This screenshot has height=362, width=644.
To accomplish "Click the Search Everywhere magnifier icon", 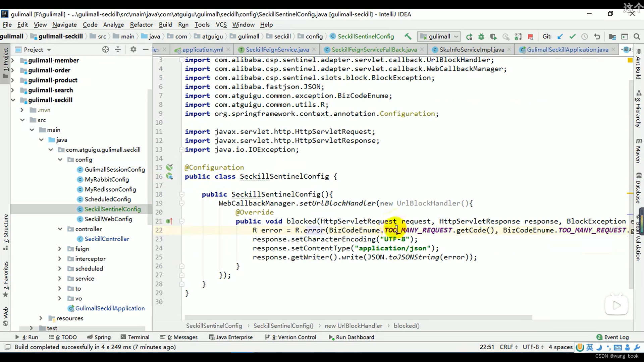I will tap(637, 37).
